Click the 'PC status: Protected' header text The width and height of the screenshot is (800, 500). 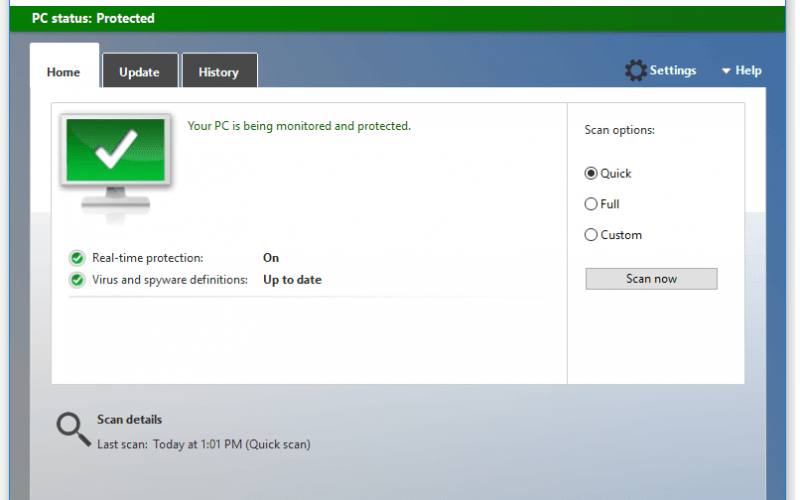93,18
